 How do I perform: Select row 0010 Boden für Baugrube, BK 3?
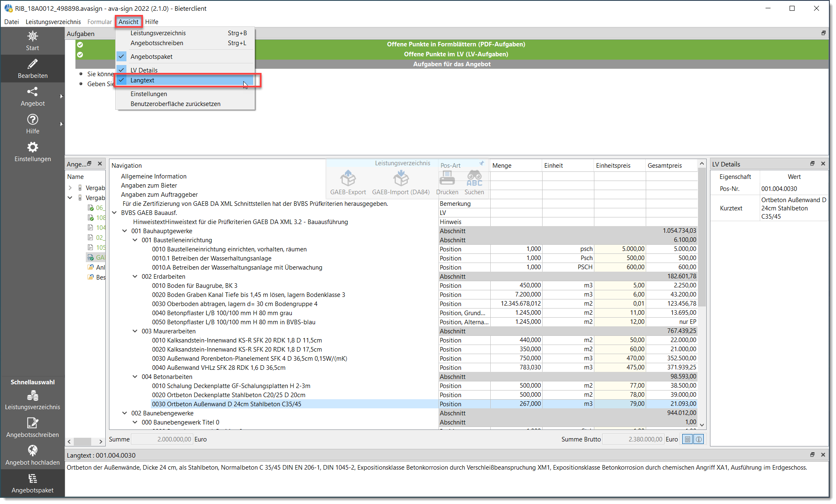pyautogui.click(x=194, y=286)
